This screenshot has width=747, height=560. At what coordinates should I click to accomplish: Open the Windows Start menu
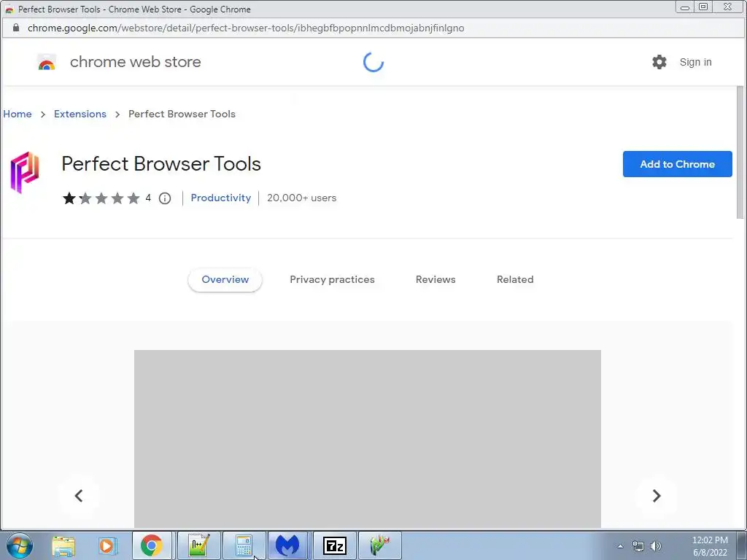(x=20, y=545)
